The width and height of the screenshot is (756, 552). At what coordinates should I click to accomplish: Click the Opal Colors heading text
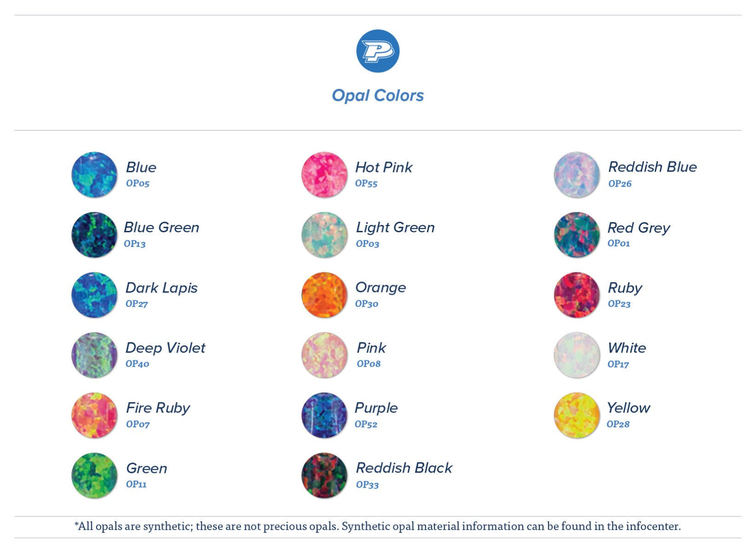[378, 95]
